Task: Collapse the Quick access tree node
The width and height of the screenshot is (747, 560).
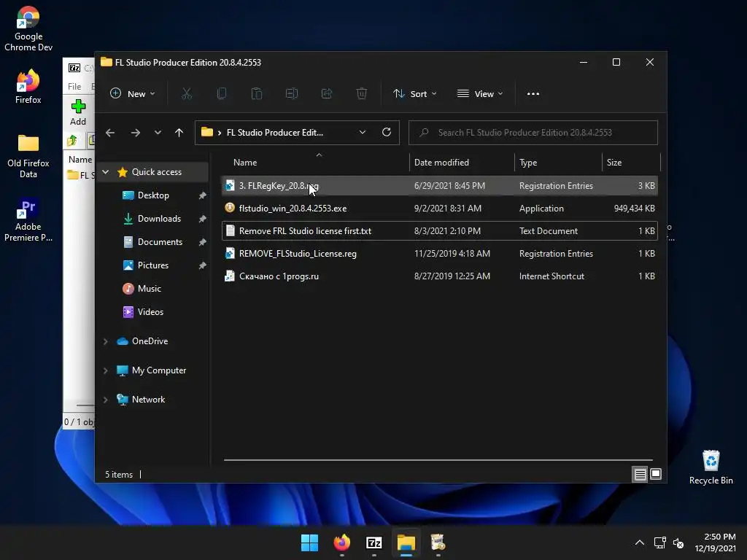Action: (106, 172)
